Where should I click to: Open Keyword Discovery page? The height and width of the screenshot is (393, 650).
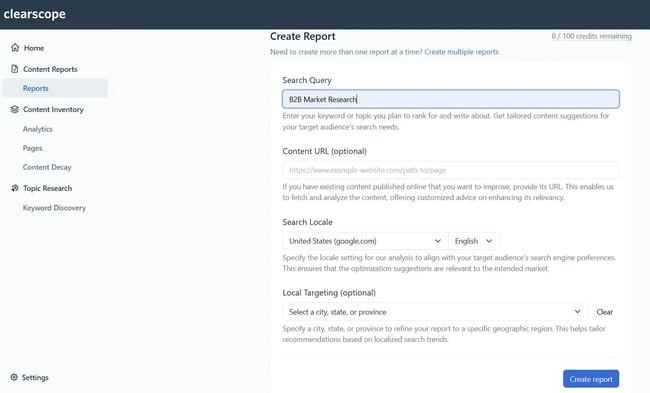tap(54, 208)
